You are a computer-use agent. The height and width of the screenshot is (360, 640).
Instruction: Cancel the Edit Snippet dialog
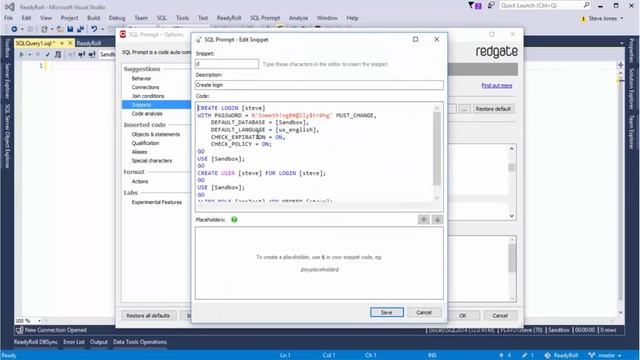(x=424, y=312)
